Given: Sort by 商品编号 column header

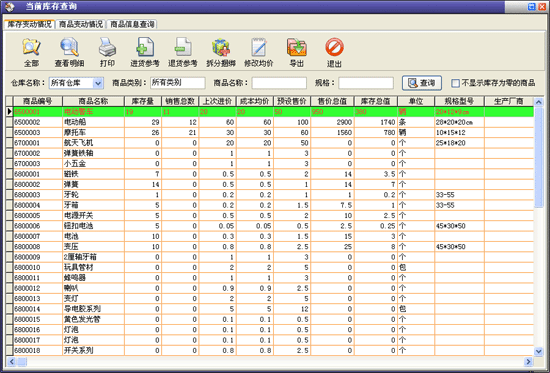Looking at the screenshot, I should click(x=38, y=101).
